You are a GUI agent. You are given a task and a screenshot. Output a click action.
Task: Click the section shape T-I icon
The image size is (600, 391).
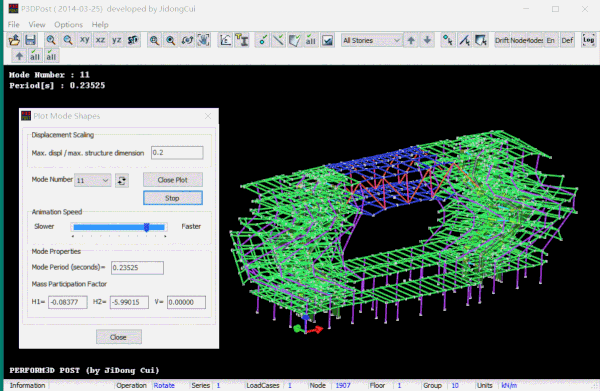[x=242, y=40]
